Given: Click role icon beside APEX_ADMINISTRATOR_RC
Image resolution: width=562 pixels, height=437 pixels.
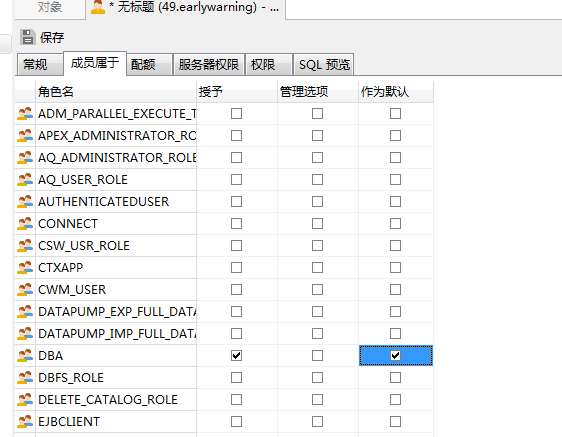Looking at the screenshot, I should click(25, 136).
